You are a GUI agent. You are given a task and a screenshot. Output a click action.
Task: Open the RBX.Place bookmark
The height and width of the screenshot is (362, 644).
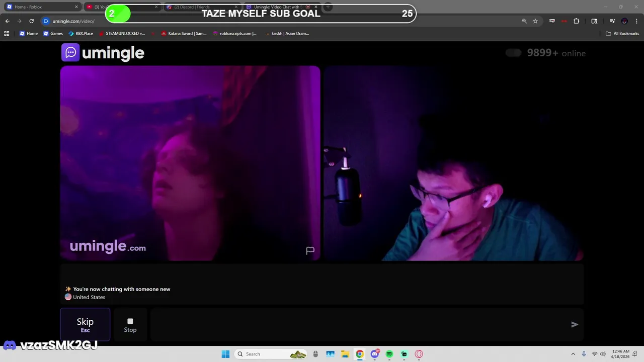pos(80,34)
